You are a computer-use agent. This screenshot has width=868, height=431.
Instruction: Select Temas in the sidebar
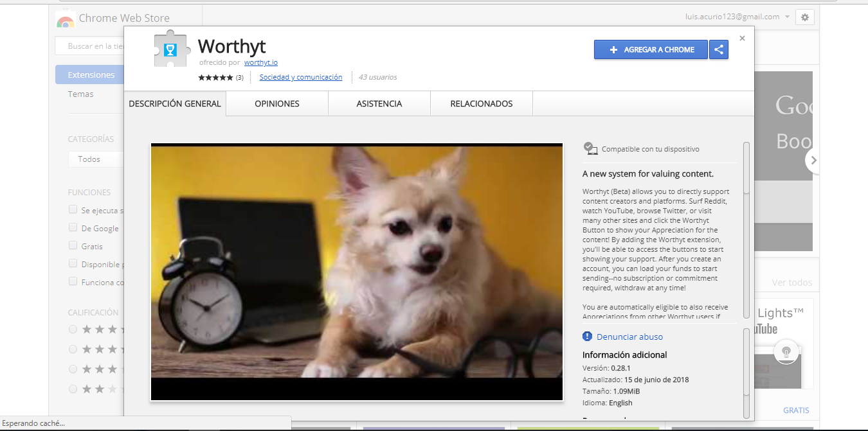pyautogui.click(x=81, y=94)
